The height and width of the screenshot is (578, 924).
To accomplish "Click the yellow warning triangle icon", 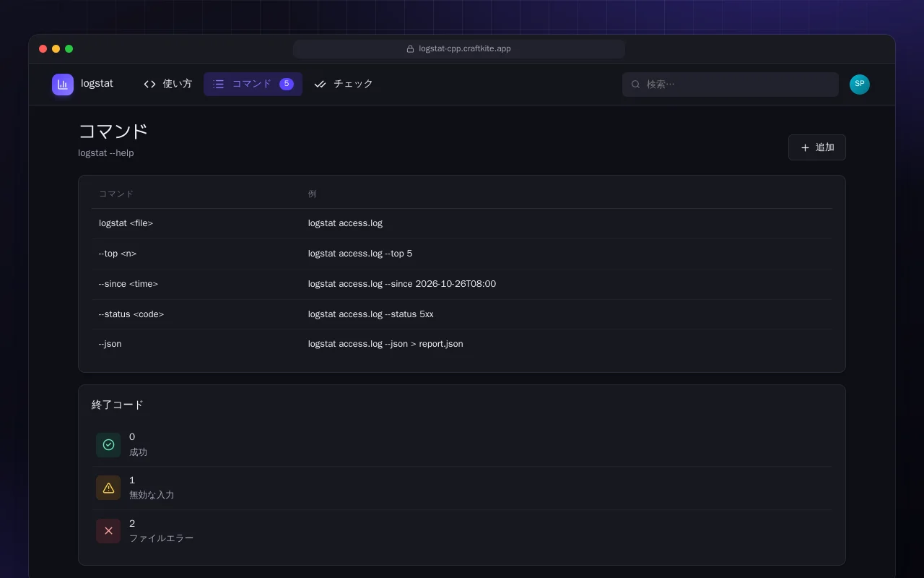I will click(x=108, y=488).
